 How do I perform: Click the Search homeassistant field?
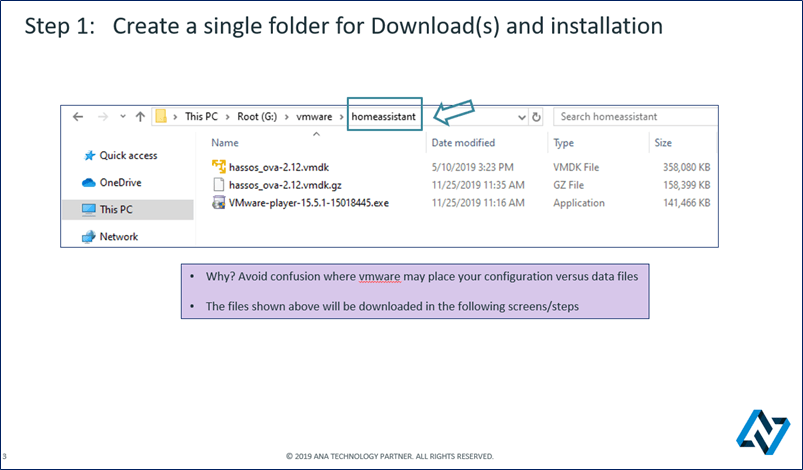click(x=635, y=117)
